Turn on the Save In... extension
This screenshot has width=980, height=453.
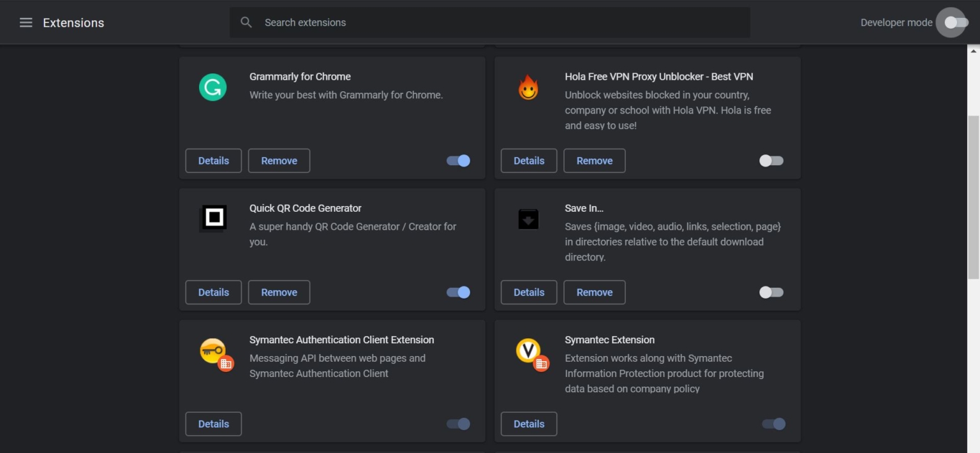click(771, 292)
